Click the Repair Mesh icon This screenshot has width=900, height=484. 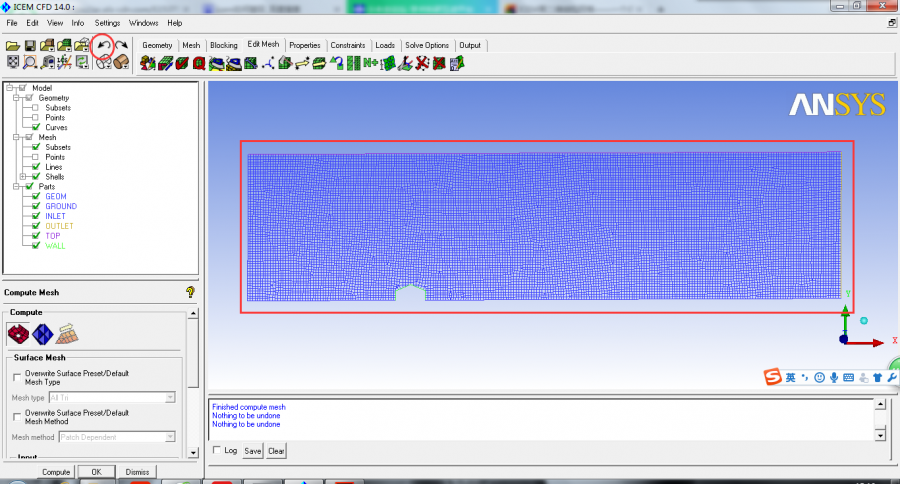click(x=251, y=63)
